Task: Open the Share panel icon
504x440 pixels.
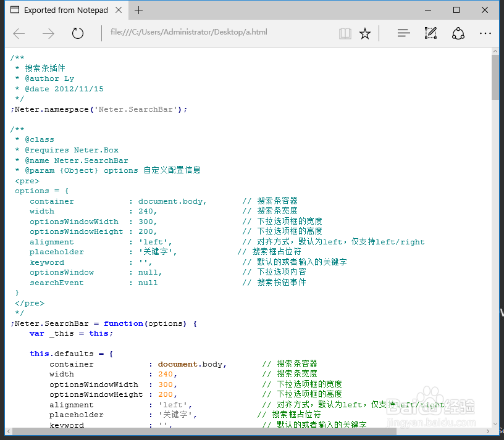Action: pos(458,33)
